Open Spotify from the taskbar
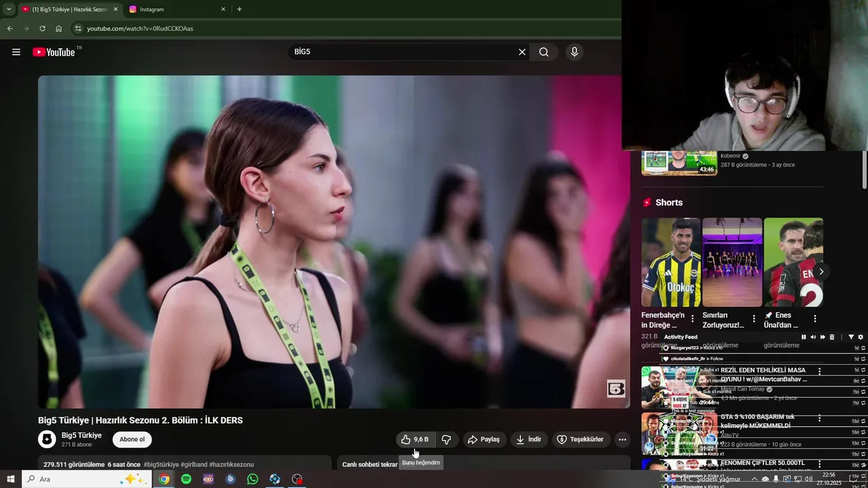This screenshot has height=488, width=868. click(x=186, y=479)
